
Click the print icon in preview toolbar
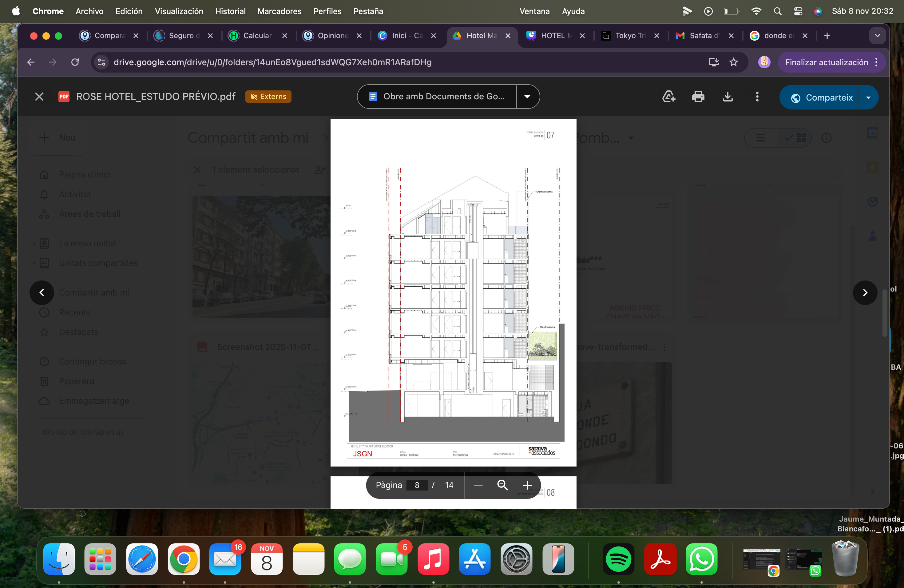[x=698, y=97]
